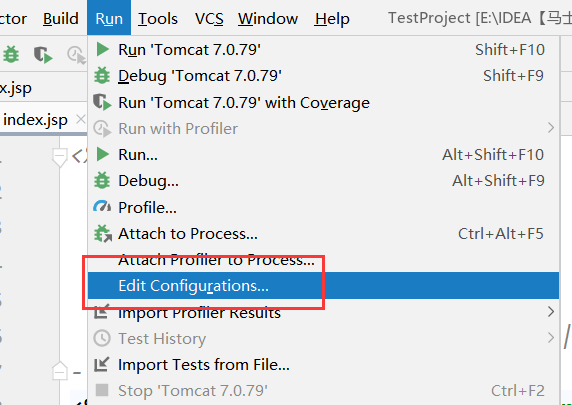Click the Import Tests from File icon
Viewport: 572px width, 405px height.
pyautogui.click(x=101, y=364)
